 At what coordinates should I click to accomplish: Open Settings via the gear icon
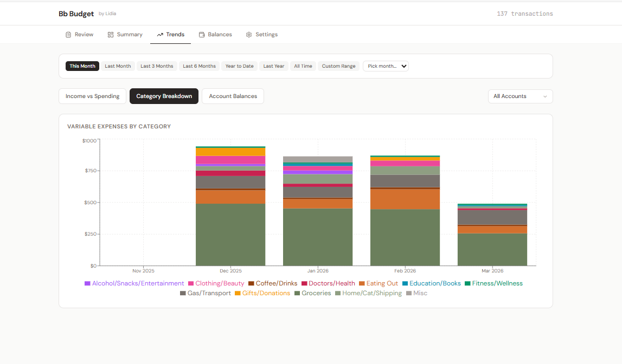point(248,34)
